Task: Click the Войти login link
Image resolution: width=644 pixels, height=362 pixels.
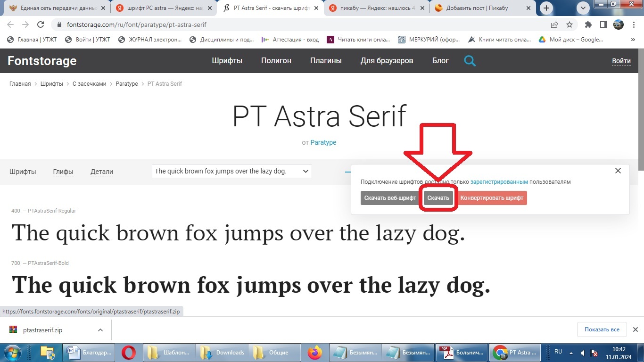Action: click(621, 61)
